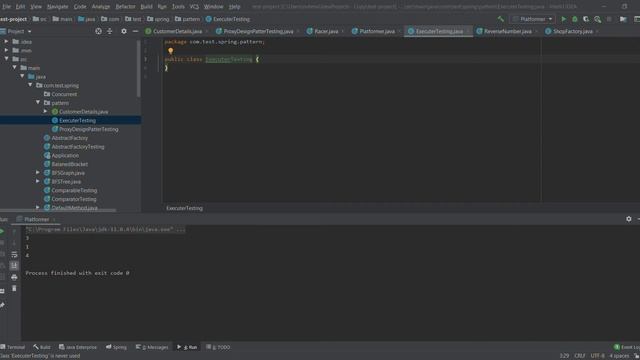Click the Project tree vertical scrollbar
The image size is (640, 360).
coord(139,69)
